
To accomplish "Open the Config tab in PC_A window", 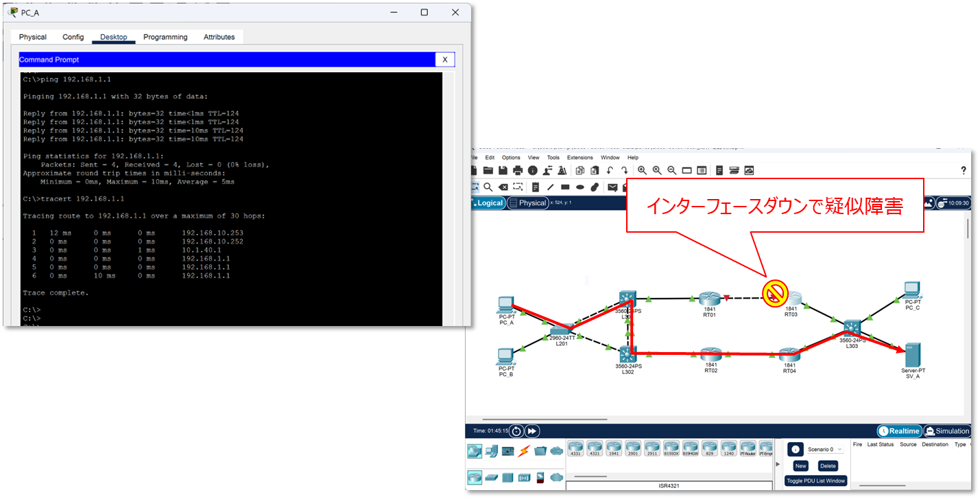I will point(73,37).
